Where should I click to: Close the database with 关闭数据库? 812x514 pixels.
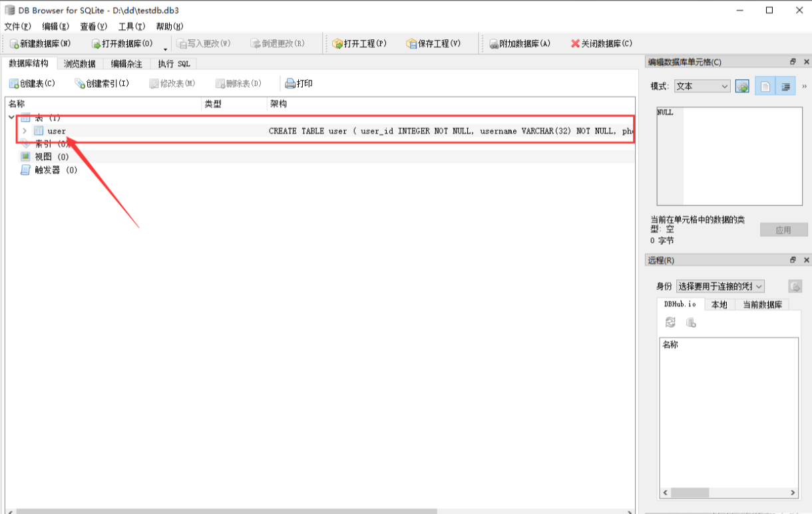coord(602,44)
